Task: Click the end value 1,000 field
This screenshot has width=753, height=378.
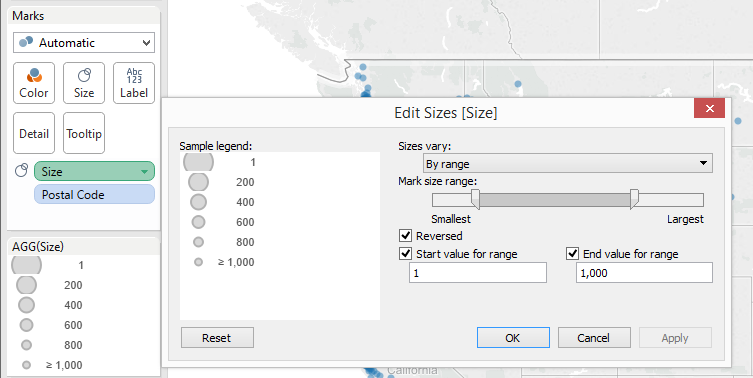Action: tap(644, 273)
